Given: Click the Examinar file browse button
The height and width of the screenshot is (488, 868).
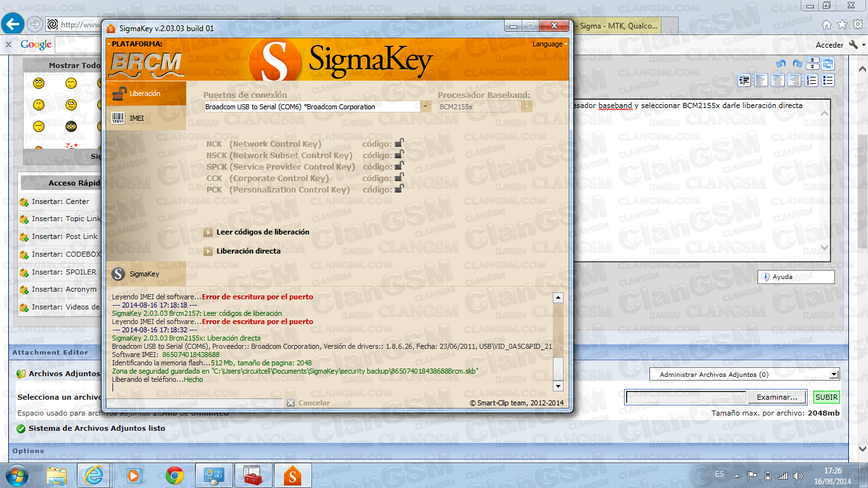Looking at the screenshot, I should click(776, 397).
